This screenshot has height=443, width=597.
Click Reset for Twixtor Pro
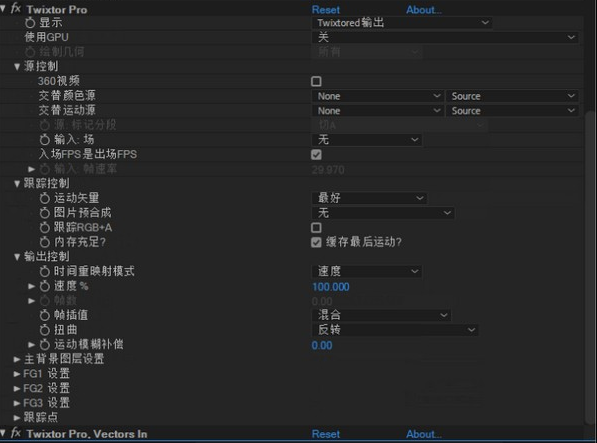tap(326, 10)
